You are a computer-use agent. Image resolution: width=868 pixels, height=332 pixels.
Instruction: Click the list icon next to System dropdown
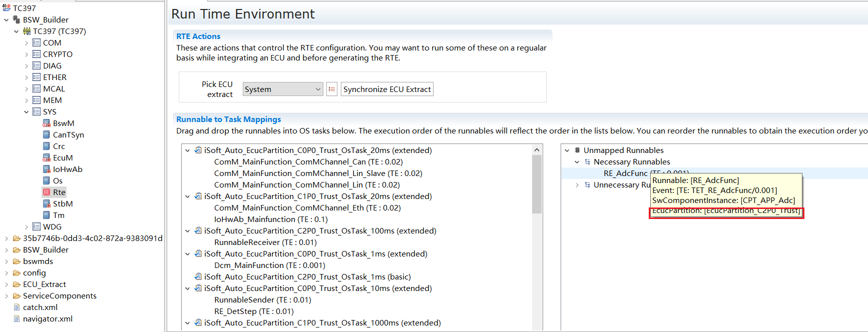[x=331, y=89]
